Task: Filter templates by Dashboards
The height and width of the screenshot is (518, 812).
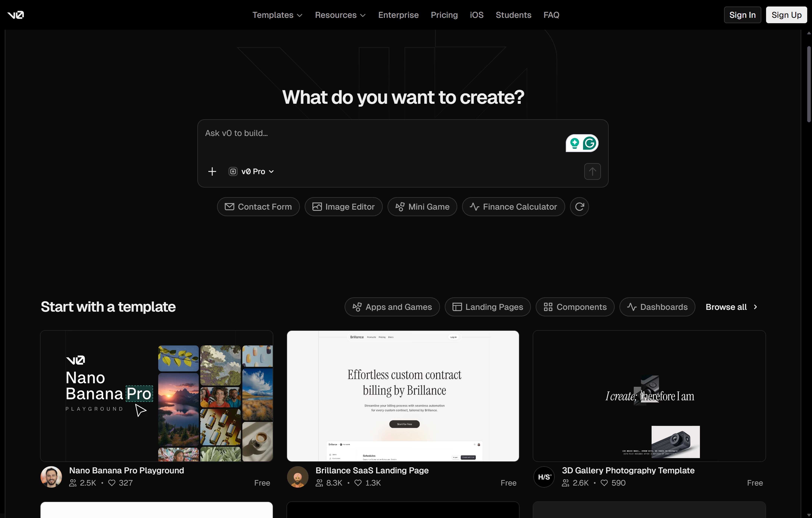Action: click(657, 307)
